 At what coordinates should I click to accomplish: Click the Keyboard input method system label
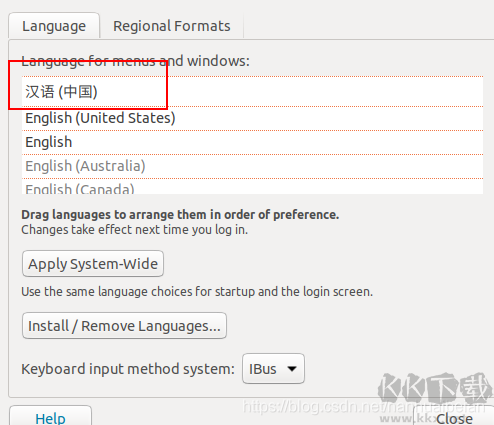point(128,369)
